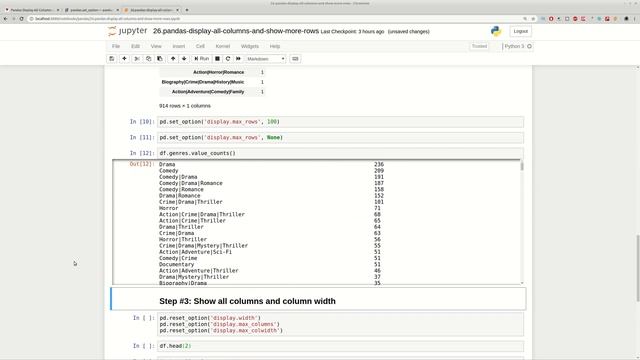Move selected cell down arrow
640x360 pixels.
tap(184, 59)
